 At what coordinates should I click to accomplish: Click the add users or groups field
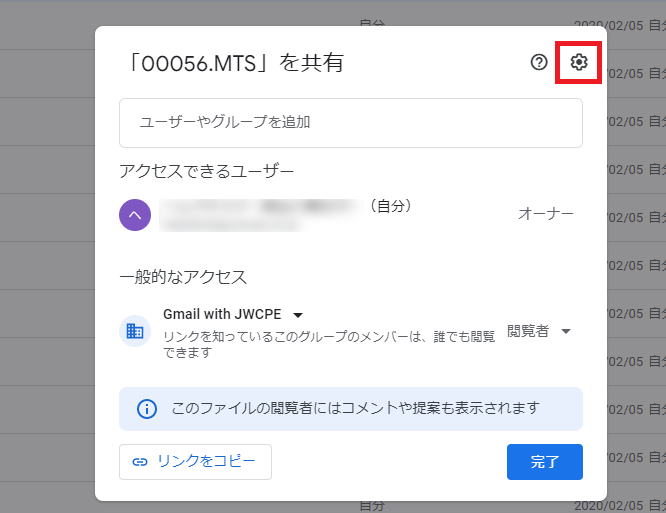point(351,123)
